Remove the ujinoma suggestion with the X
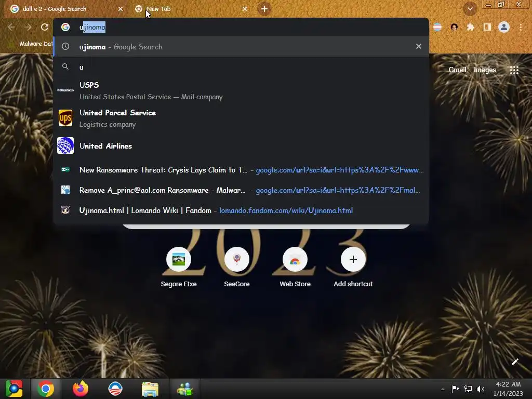The width and height of the screenshot is (532, 399). [x=419, y=46]
